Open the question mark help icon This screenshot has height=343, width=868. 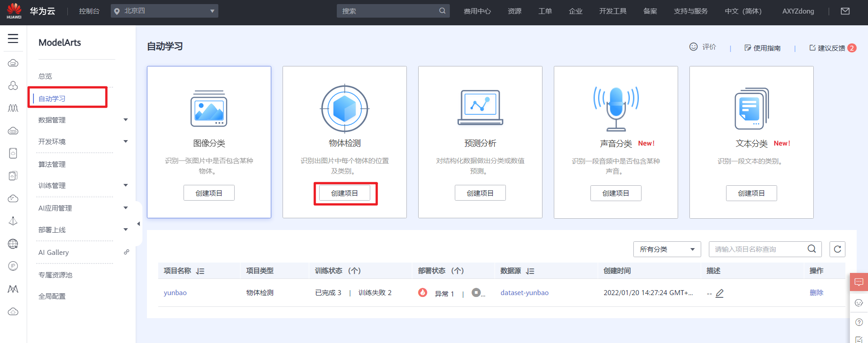coord(859,322)
